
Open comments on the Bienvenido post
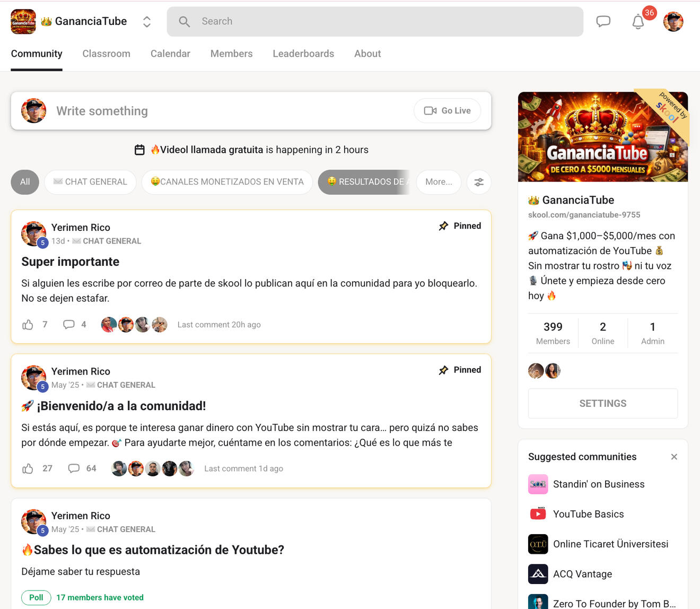[x=74, y=468]
